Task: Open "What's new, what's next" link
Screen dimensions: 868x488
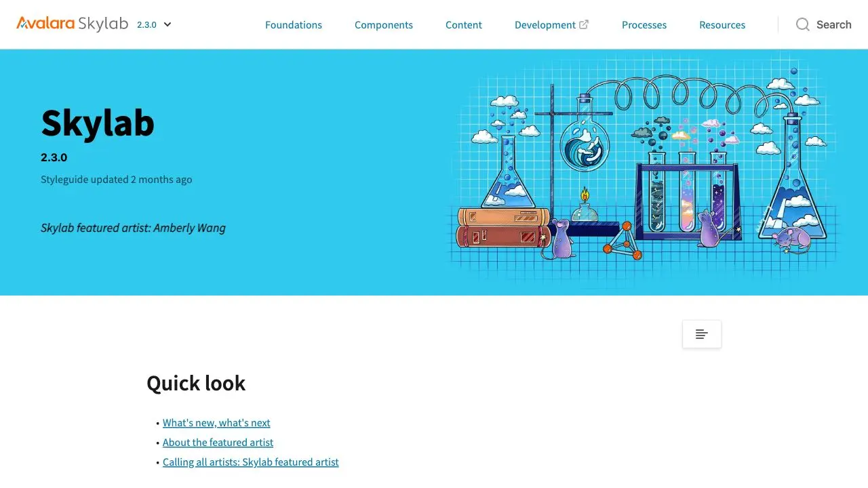Action: (216, 423)
